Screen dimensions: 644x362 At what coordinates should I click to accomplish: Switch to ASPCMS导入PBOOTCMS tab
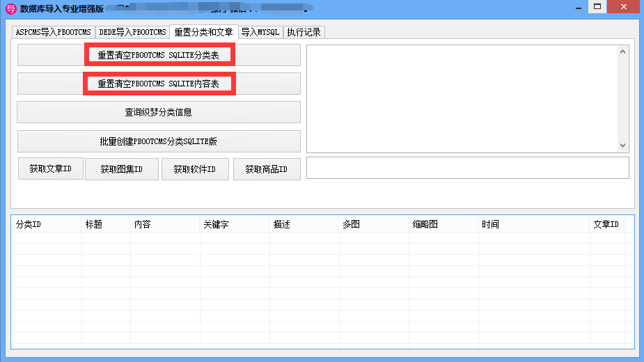[53, 32]
